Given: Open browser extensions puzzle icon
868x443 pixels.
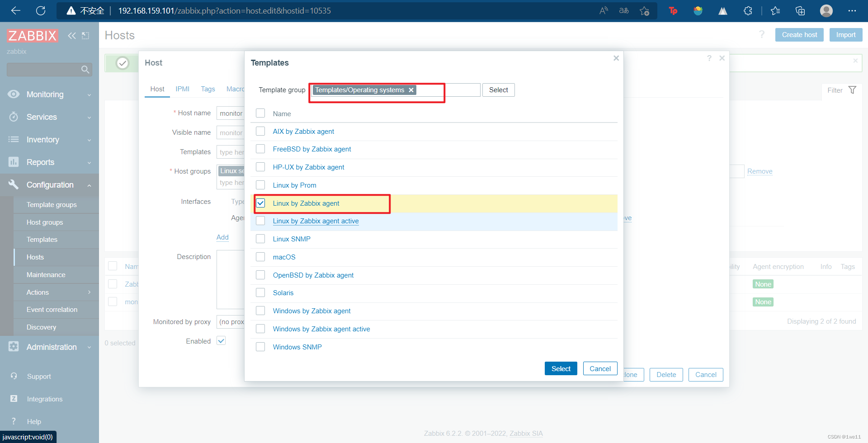Looking at the screenshot, I should click(x=748, y=11).
